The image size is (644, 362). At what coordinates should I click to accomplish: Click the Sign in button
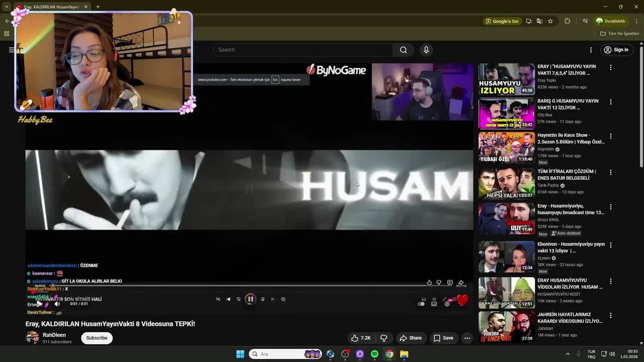coord(616,50)
